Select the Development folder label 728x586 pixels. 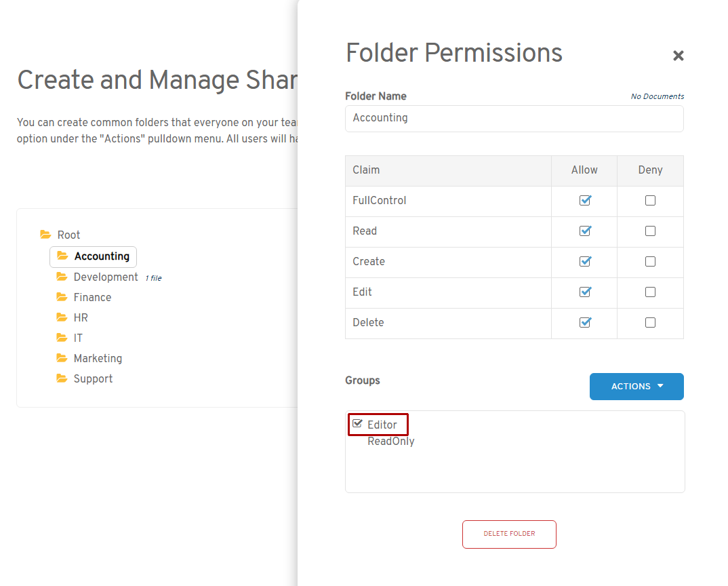(x=106, y=277)
